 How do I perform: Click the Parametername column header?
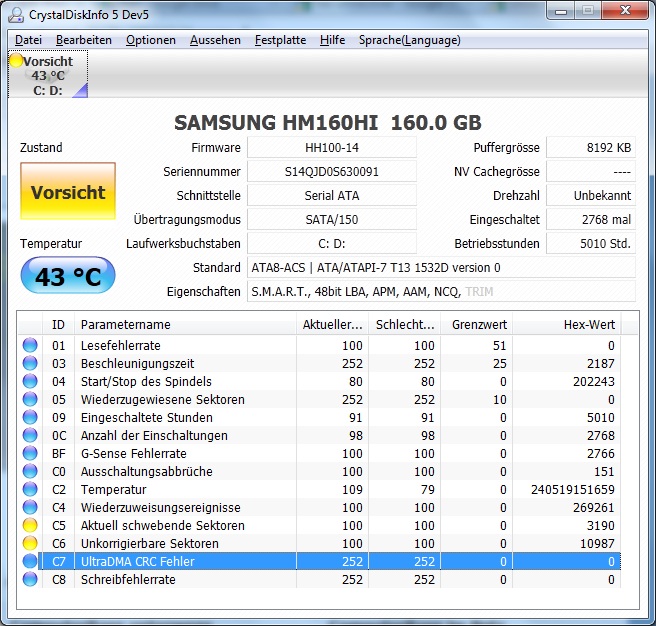click(x=185, y=324)
